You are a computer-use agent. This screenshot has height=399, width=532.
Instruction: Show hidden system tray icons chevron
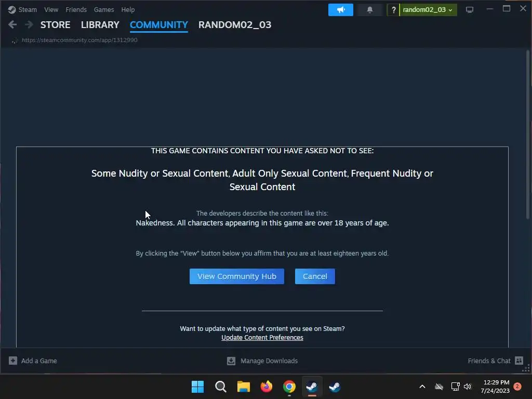point(422,387)
